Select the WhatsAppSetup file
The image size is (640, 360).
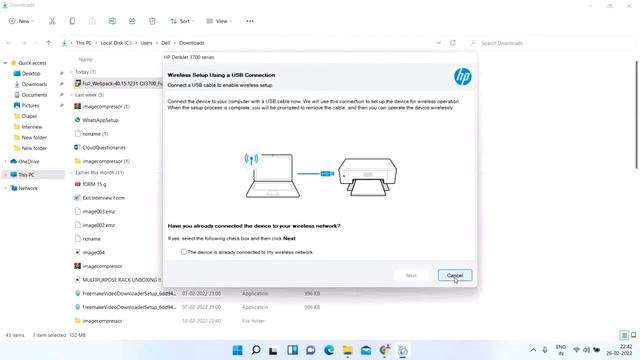coord(100,120)
